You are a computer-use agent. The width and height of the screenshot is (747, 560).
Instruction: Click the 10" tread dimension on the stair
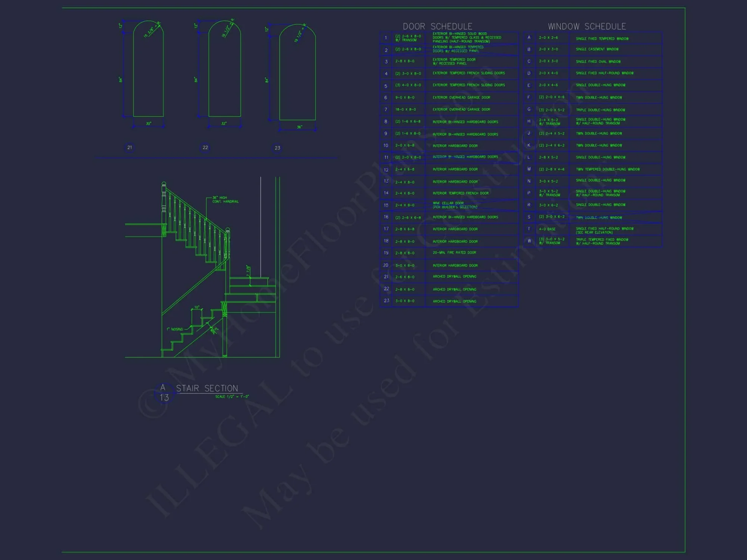(196, 307)
